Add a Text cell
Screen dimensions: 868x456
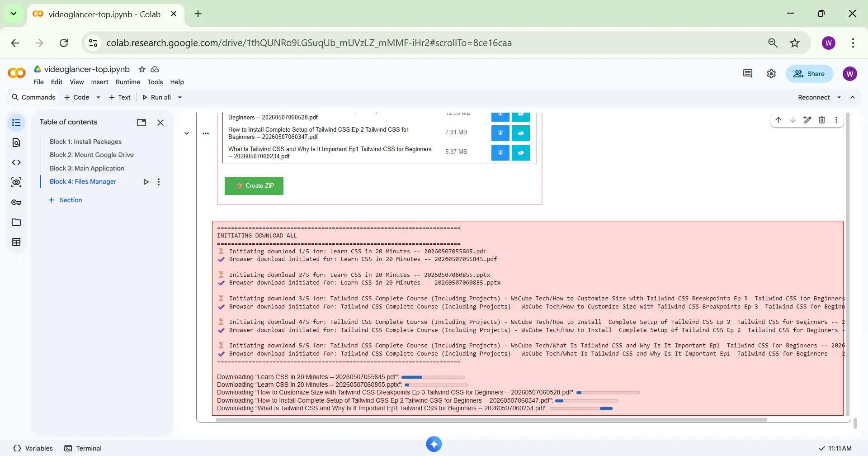[120, 97]
